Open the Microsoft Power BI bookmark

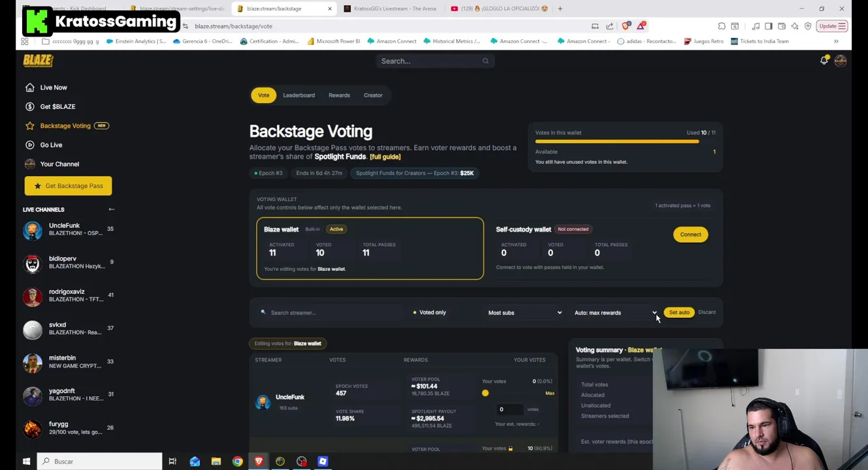332,41
